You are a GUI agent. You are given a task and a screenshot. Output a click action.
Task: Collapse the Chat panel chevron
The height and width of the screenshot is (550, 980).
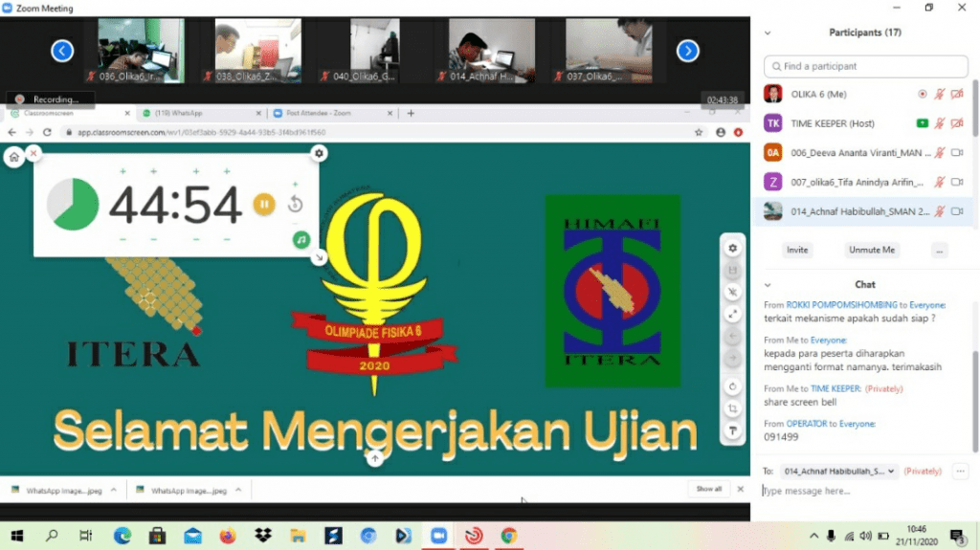pyautogui.click(x=768, y=284)
